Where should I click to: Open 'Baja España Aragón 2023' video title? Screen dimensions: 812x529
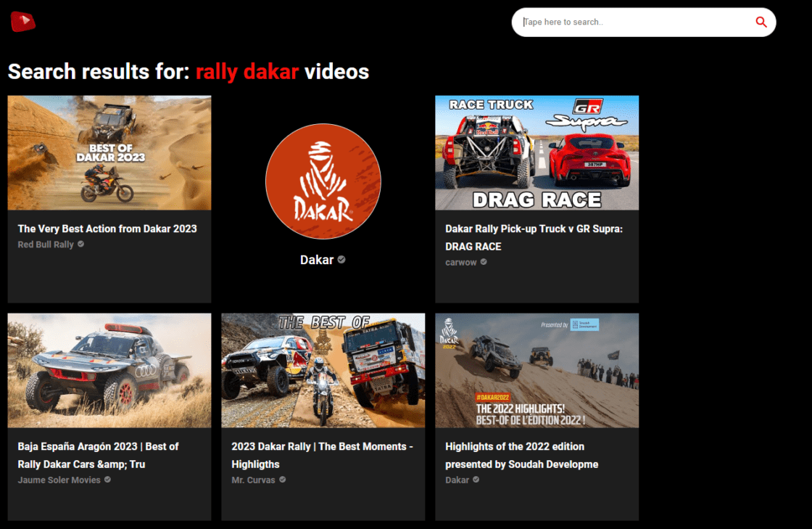99,455
